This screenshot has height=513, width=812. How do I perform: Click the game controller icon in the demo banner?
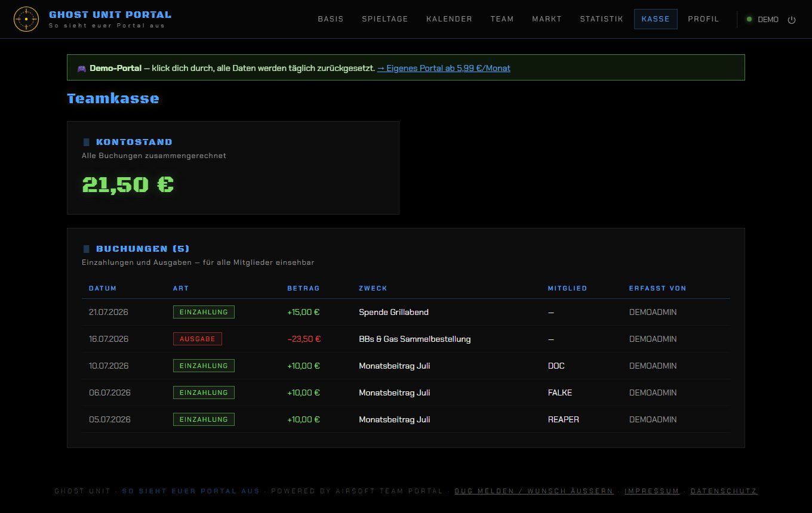[82, 68]
